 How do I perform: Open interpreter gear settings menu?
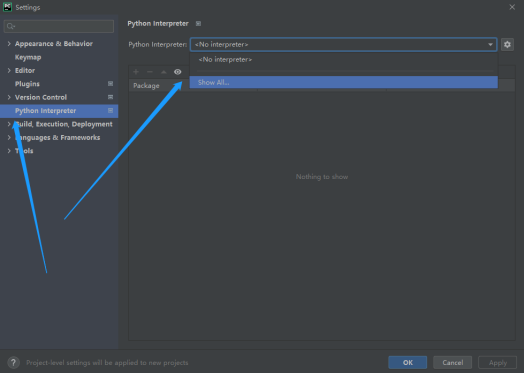pos(507,44)
